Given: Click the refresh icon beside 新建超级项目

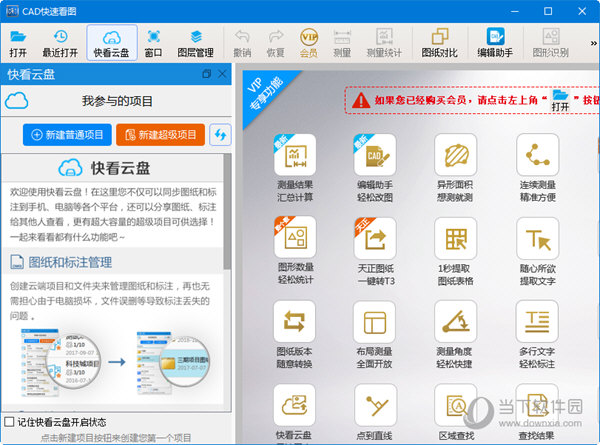Looking at the screenshot, I should [221, 134].
